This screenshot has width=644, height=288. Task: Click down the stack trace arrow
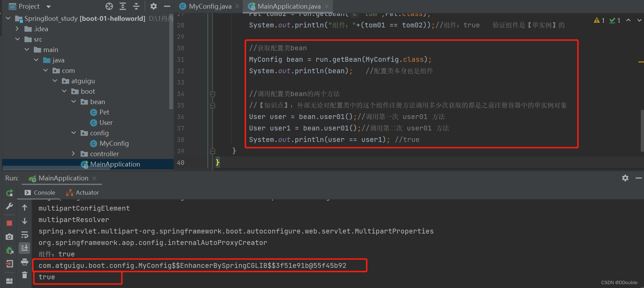[25, 221]
